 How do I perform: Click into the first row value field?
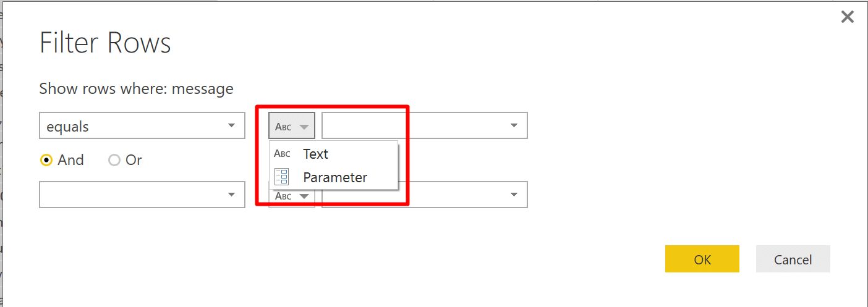pos(425,125)
